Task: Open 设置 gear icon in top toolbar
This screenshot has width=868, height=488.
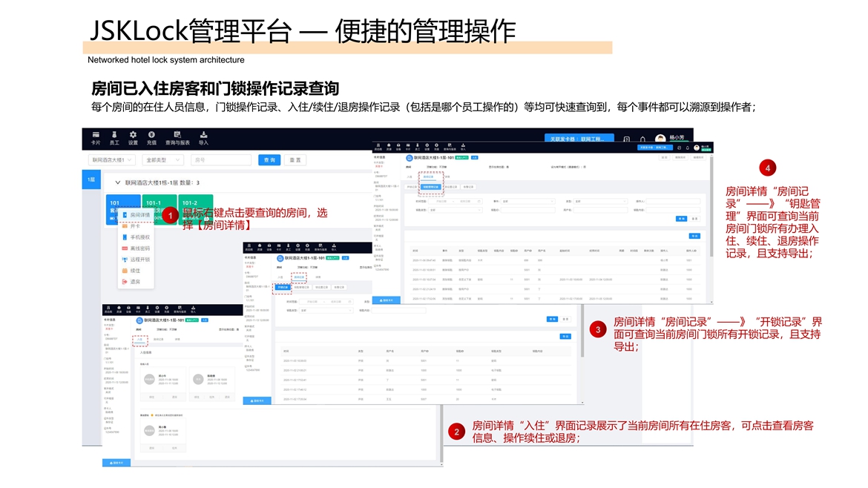Action: tap(133, 138)
